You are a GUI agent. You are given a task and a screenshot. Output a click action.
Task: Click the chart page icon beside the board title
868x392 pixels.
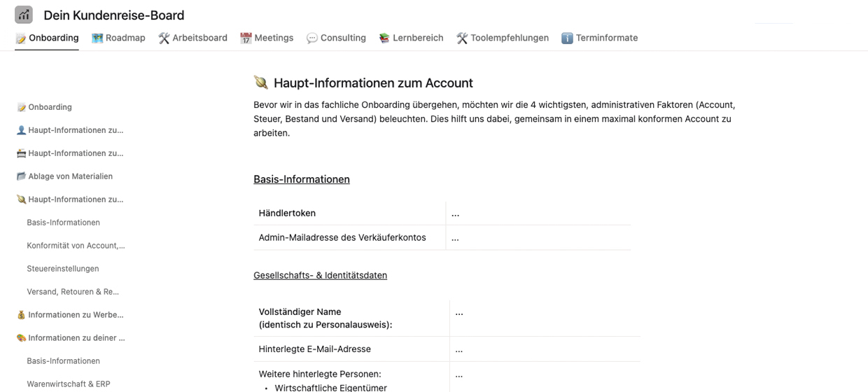24,15
